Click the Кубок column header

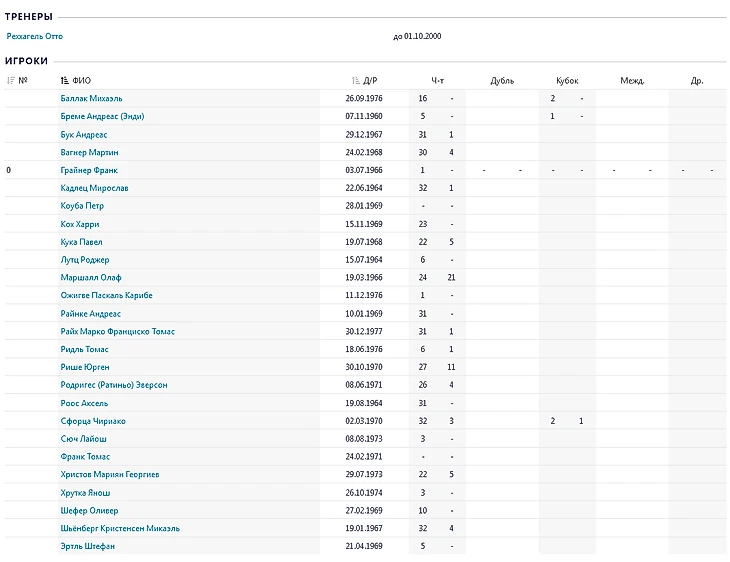(x=567, y=80)
